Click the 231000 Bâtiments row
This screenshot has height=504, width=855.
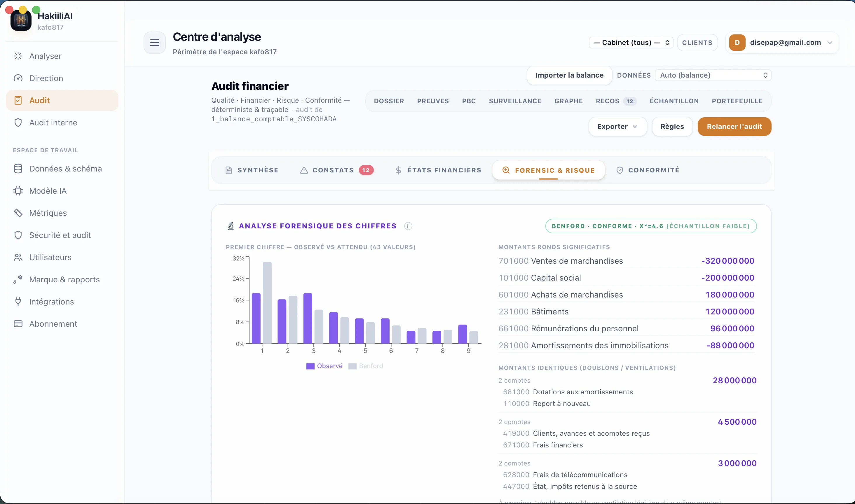tap(626, 311)
